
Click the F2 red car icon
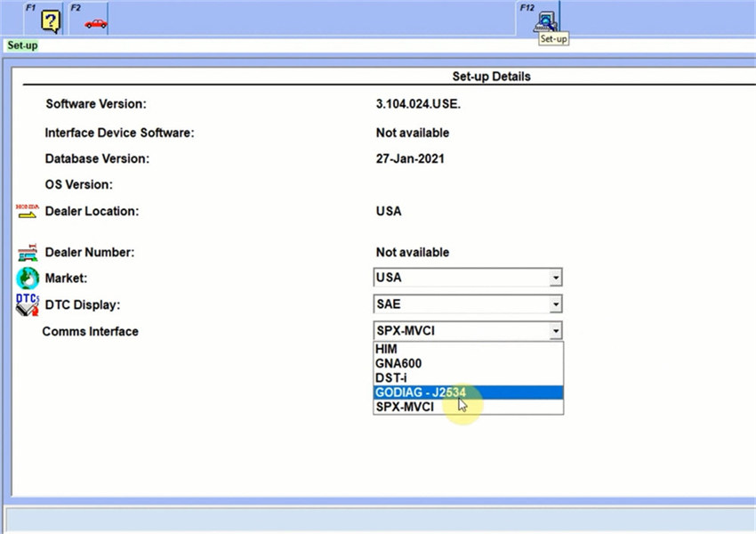[95, 22]
